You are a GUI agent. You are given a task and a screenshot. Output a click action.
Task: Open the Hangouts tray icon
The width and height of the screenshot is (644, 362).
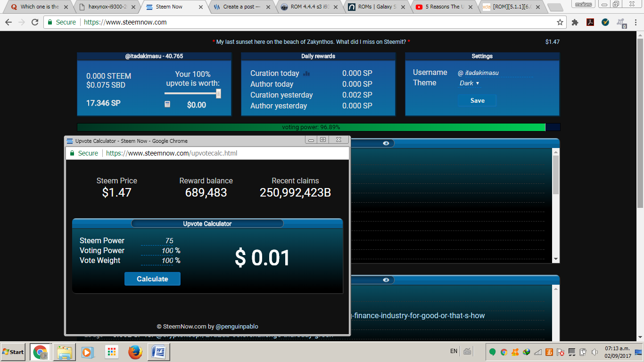(x=492, y=352)
